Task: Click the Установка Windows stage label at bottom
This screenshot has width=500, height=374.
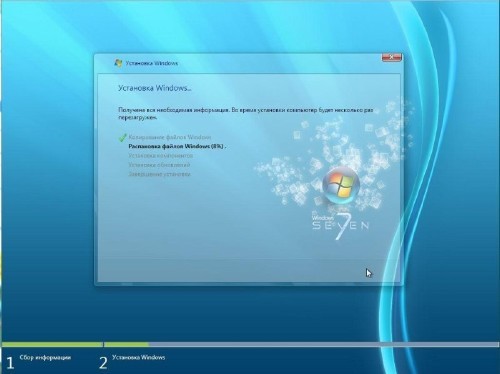Action: [139, 357]
